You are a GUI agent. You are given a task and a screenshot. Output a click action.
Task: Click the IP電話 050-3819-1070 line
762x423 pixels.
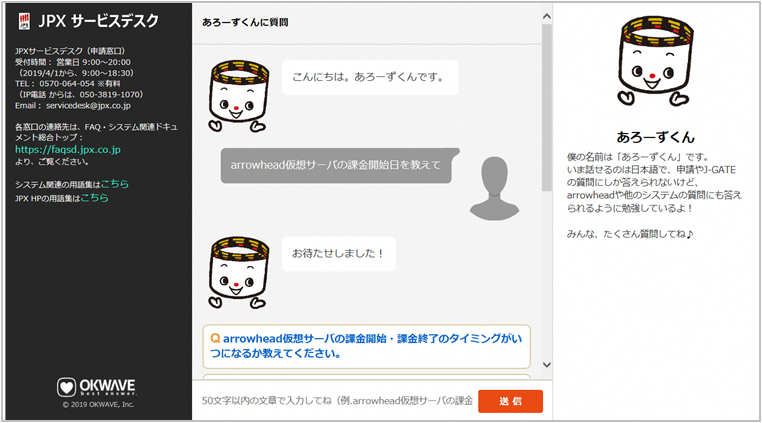(80, 95)
